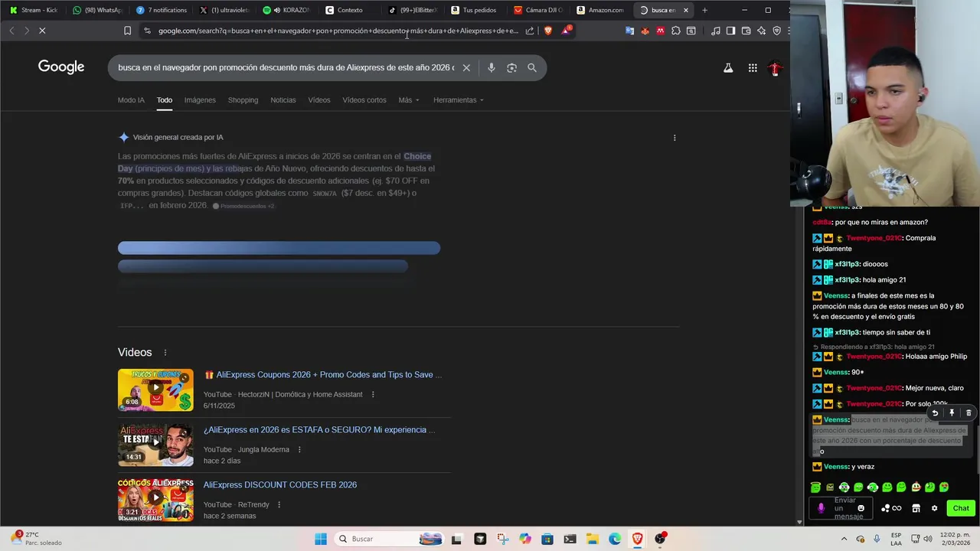Bookmark this page in address bar
This screenshot has width=980, height=551.
pos(127,31)
